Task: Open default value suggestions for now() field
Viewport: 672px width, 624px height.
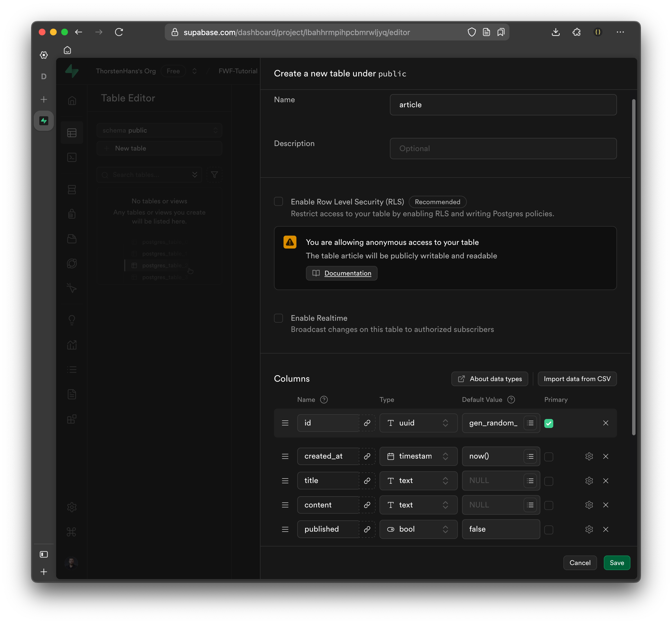Action: [x=530, y=456]
